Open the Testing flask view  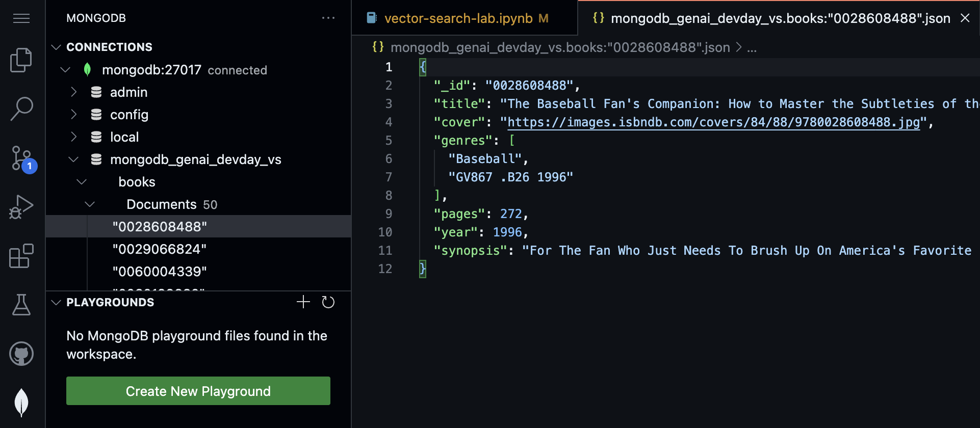point(21,305)
